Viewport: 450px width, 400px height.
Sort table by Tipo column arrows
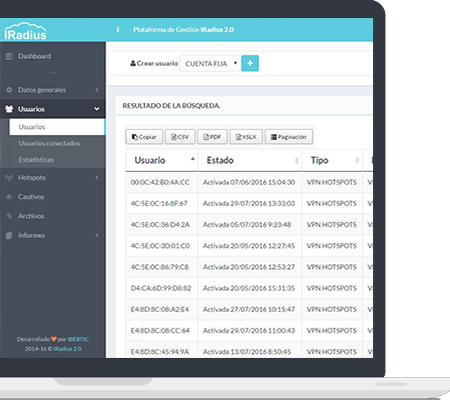(357, 160)
